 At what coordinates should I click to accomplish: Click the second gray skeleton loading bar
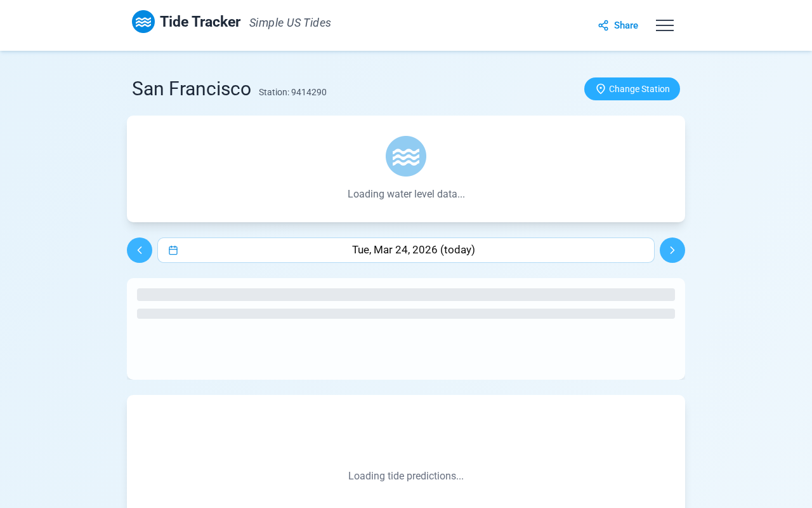point(406,314)
